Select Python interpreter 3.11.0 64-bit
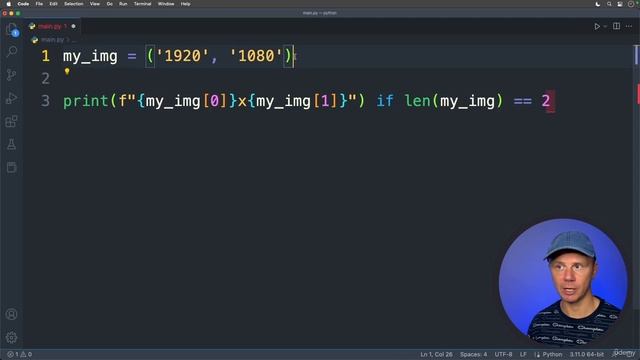640x360 pixels. (587, 354)
